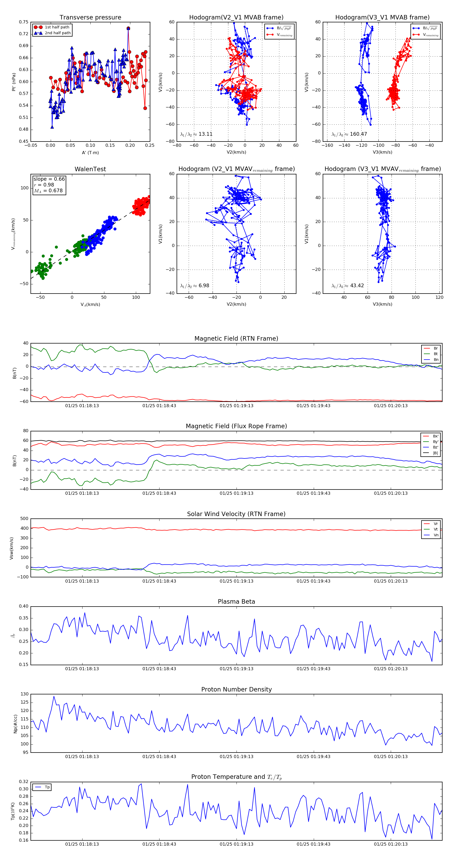This screenshot has width=473, height=868.
Task: Click the "Tp(10^6K)" y-axis label
Action: [13, 811]
